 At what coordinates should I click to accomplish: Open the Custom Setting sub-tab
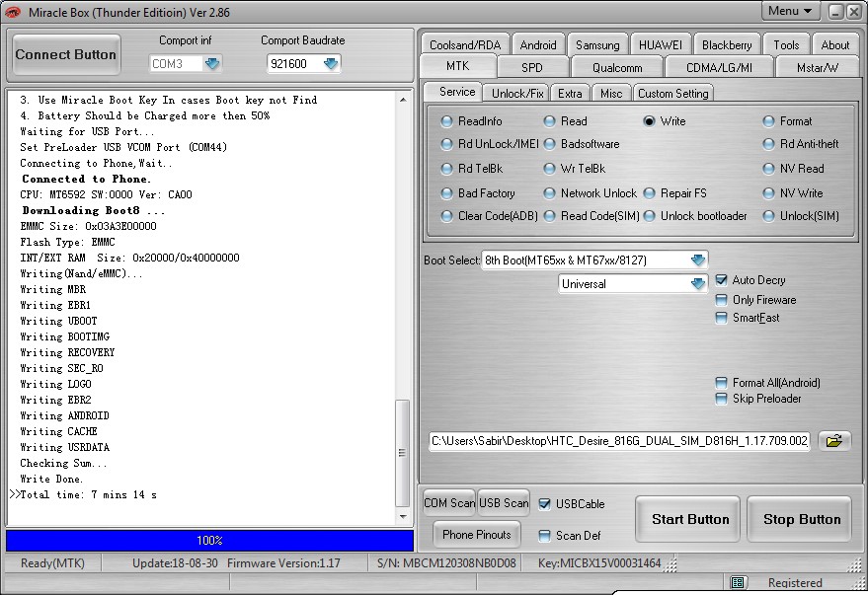click(x=672, y=94)
